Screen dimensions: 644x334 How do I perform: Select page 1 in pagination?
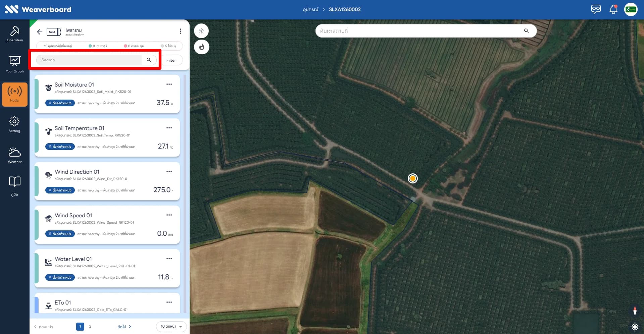tap(80, 326)
